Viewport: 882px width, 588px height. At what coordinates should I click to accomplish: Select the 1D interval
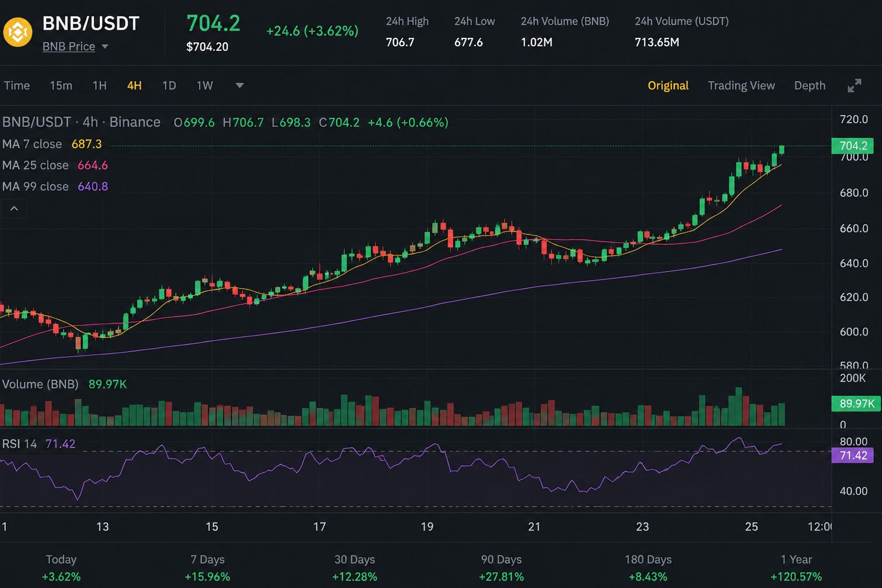[x=169, y=86]
